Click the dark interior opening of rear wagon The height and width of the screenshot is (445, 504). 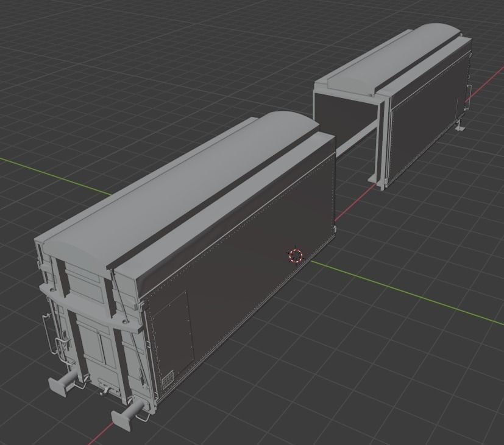point(346,117)
